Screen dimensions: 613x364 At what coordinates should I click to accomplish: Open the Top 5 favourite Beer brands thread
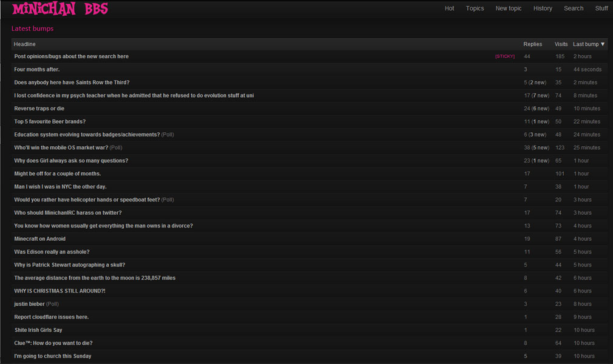click(x=50, y=122)
